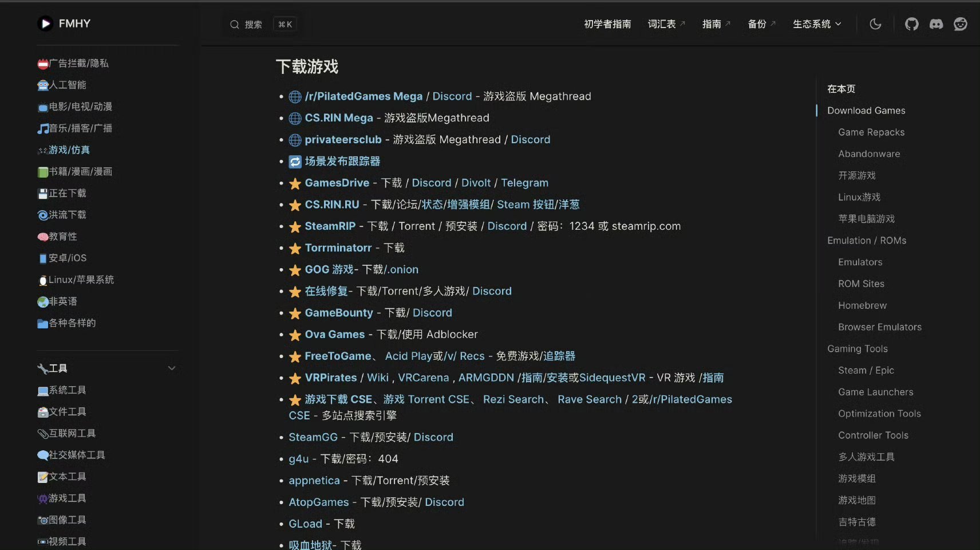Expand the 生态系统 dropdown menu

coord(817,24)
